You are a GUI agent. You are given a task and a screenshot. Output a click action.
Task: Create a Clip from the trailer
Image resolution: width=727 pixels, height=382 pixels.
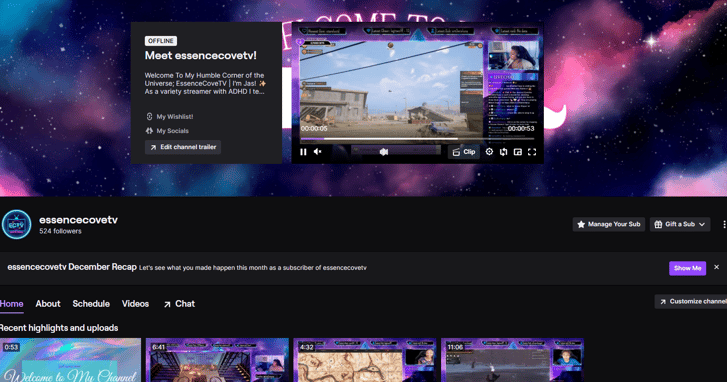coord(464,152)
